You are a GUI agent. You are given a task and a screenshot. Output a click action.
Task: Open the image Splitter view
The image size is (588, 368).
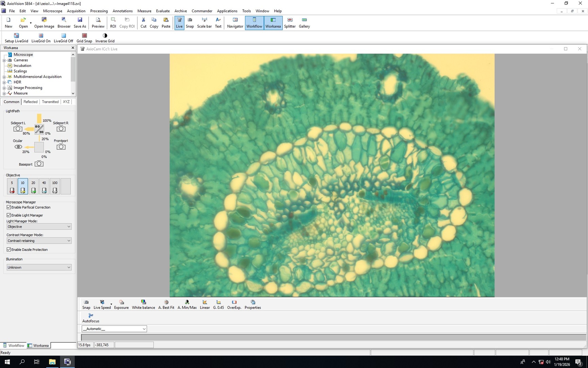[x=290, y=23]
